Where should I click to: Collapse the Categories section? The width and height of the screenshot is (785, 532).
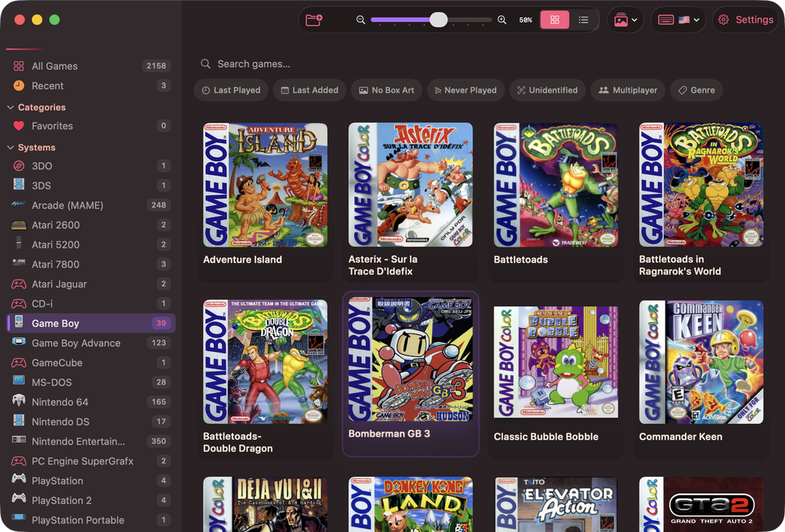click(x=11, y=107)
